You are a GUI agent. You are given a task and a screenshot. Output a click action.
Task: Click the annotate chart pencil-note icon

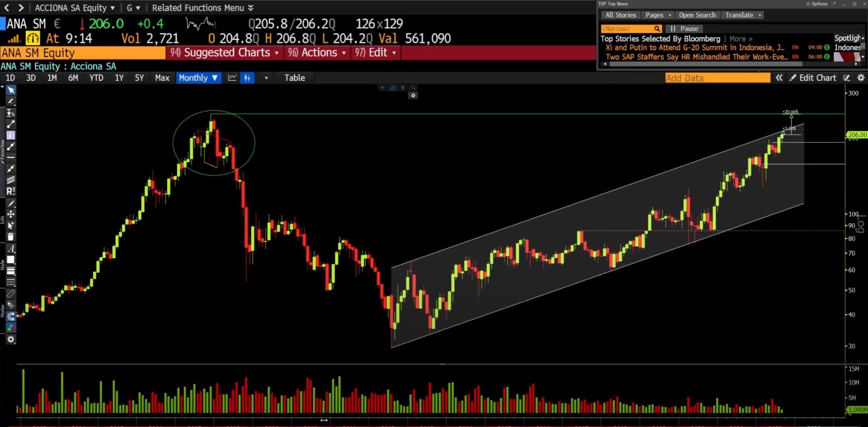[x=847, y=78]
